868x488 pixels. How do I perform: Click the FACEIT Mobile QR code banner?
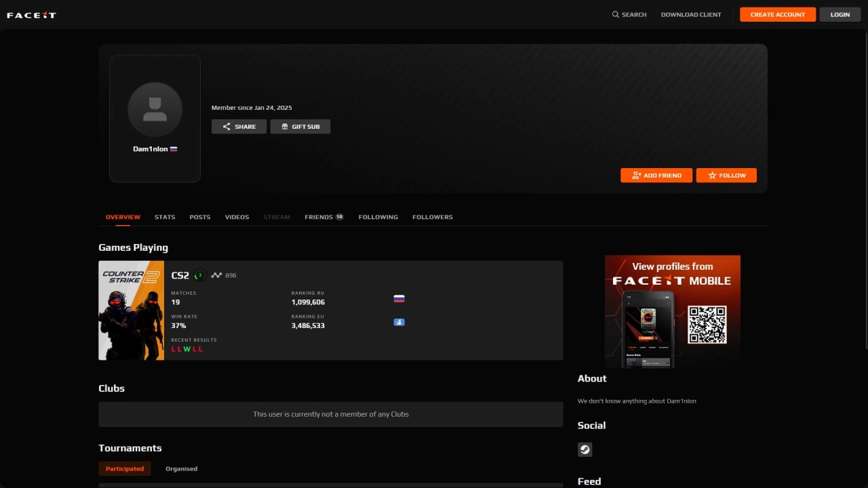pyautogui.click(x=672, y=311)
